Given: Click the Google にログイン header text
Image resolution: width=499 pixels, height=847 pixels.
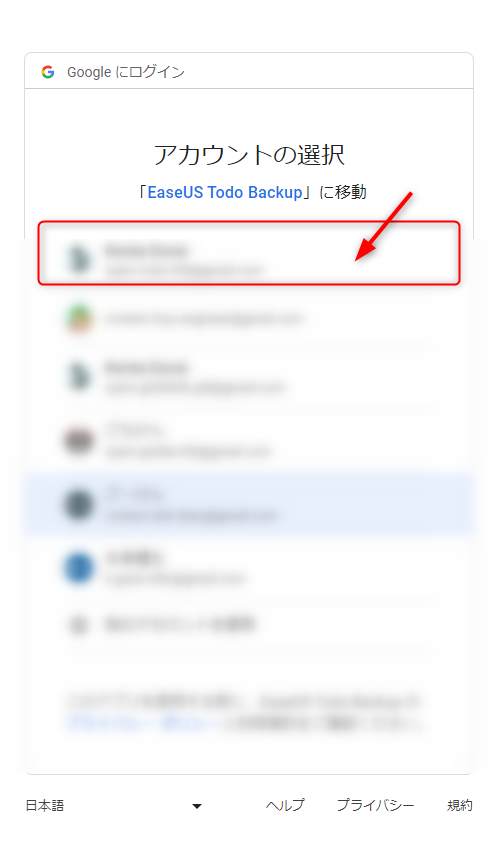Looking at the screenshot, I should click(x=126, y=72).
